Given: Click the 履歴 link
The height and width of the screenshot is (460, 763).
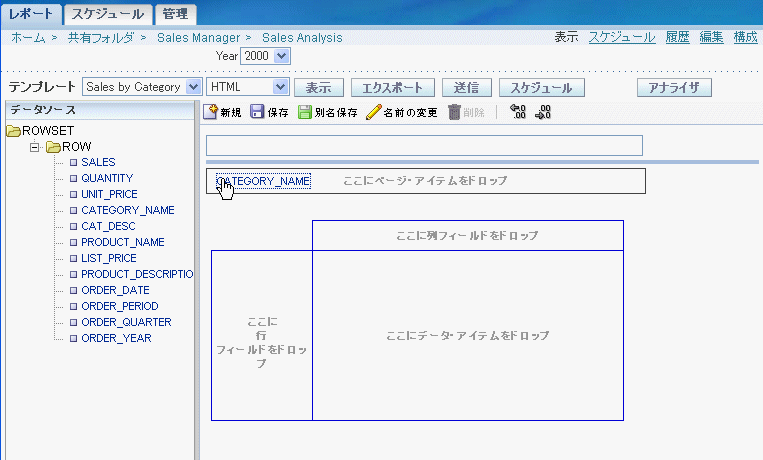Looking at the screenshot, I should click(677, 37).
